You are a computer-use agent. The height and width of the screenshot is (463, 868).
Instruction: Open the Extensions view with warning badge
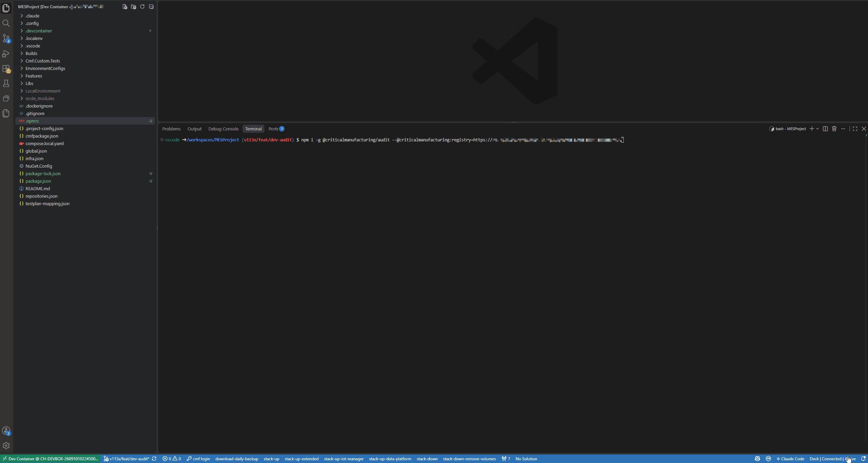point(6,69)
